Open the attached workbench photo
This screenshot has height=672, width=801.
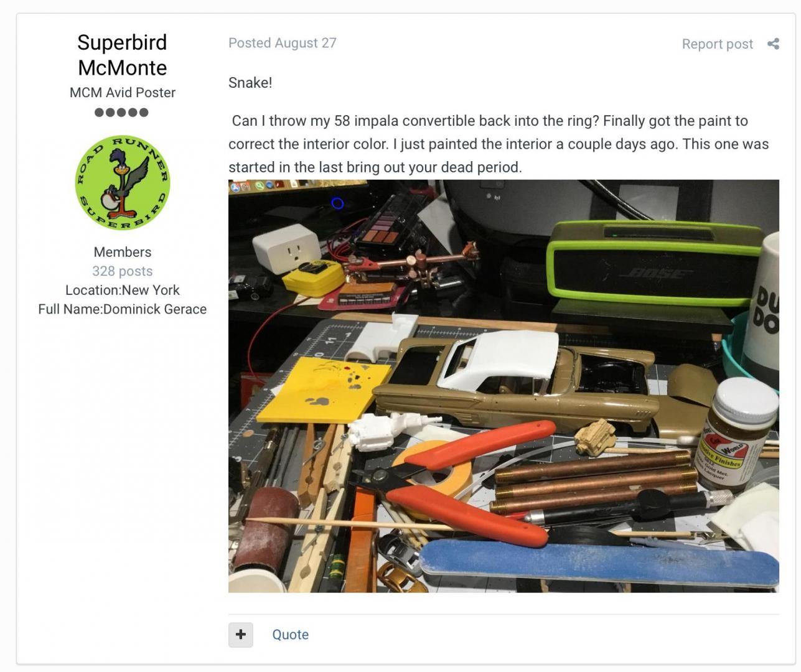tap(504, 386)
